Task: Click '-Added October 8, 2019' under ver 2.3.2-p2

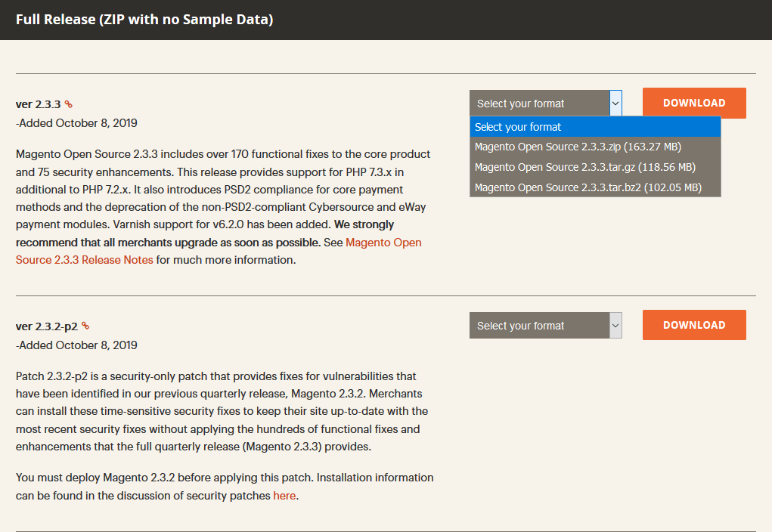Action: (x=76, y=345)
